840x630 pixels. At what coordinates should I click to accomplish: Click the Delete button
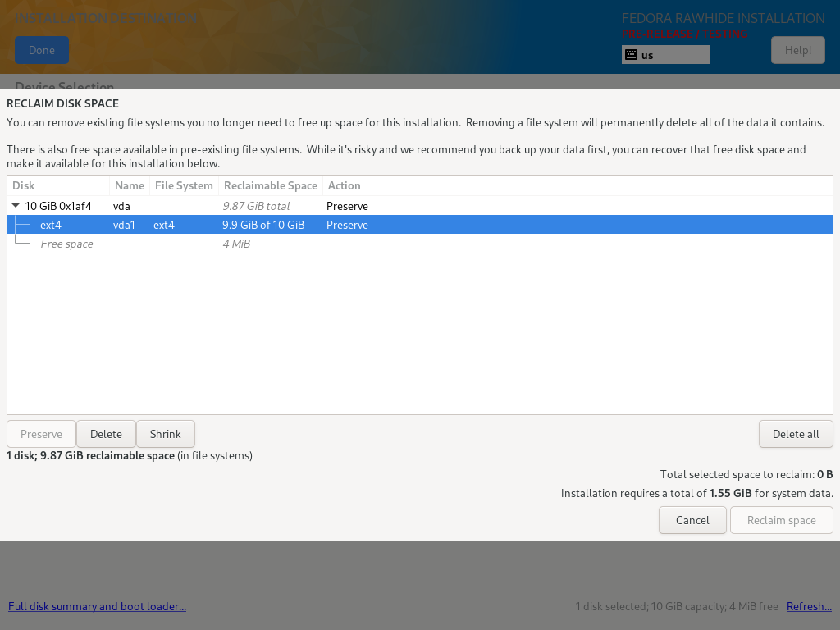(x=106, y=434)
